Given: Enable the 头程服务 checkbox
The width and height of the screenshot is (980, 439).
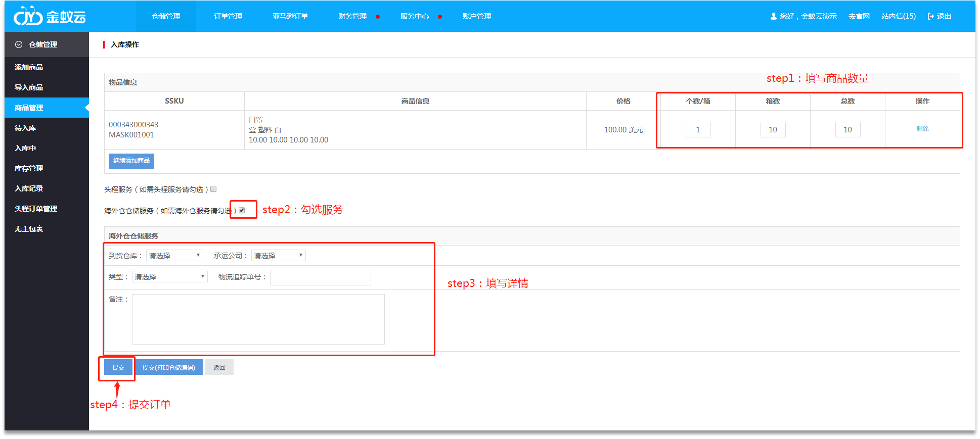Looking at the screenshot, I should pos(213,189).
